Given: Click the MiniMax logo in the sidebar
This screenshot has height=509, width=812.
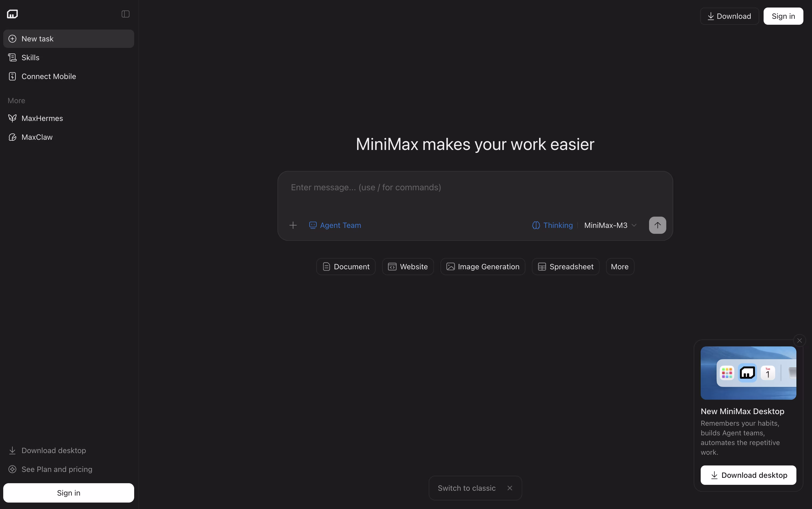Looking at the screenshot, I should tap(12, 14).
